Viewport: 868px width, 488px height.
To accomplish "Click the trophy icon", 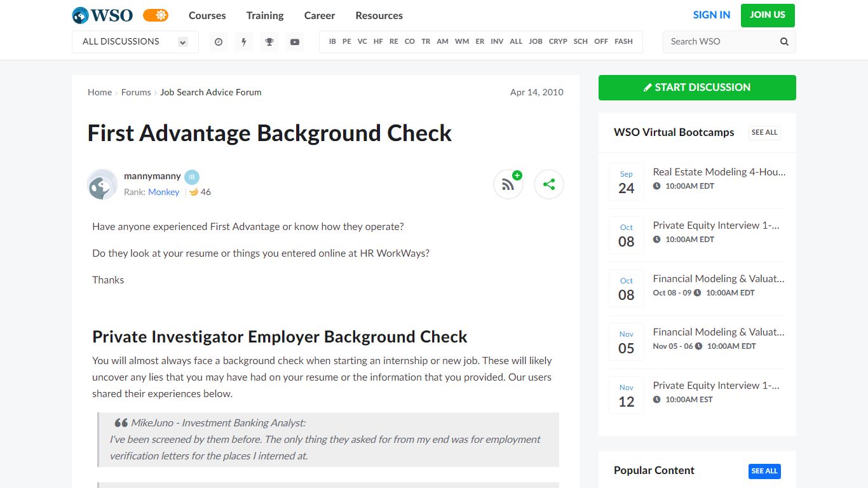I will (269, 42).
